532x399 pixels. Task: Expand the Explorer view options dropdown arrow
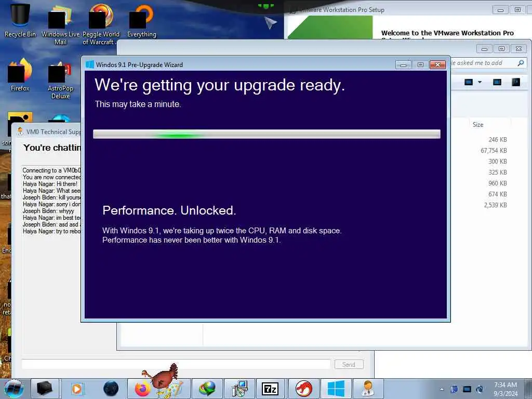[480, 82]
